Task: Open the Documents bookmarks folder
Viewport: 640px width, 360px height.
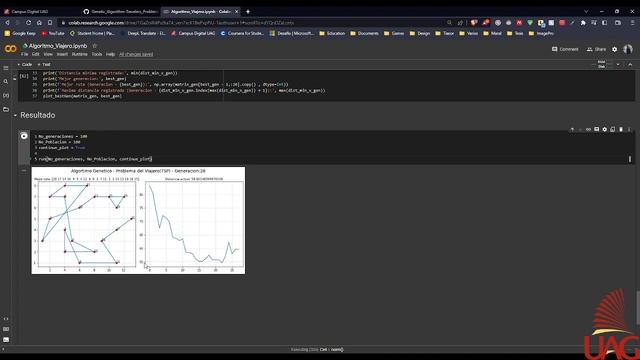Action: pyautogui.click(x=364, y=33)
